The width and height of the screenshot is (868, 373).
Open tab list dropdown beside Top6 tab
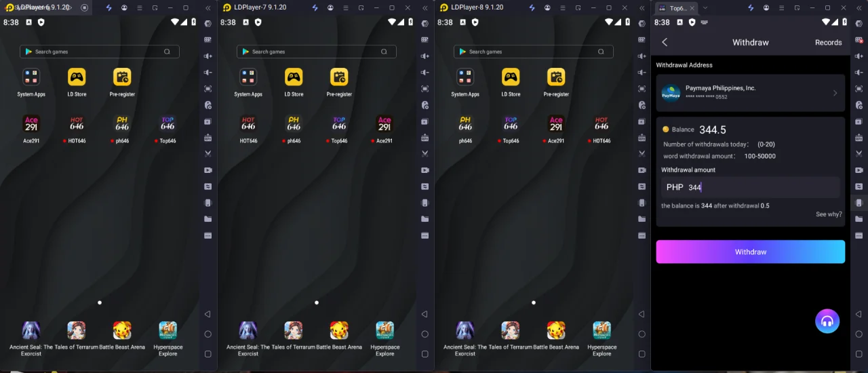point(705,7)
